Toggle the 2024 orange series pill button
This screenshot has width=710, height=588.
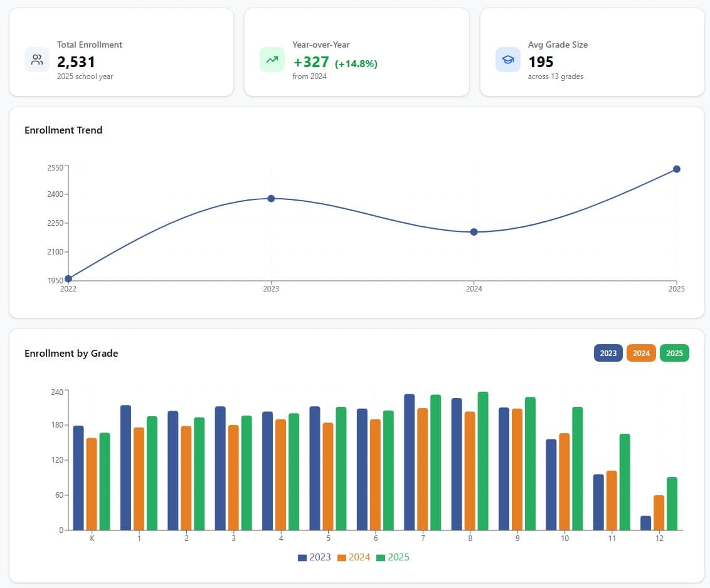click(641, 353)
